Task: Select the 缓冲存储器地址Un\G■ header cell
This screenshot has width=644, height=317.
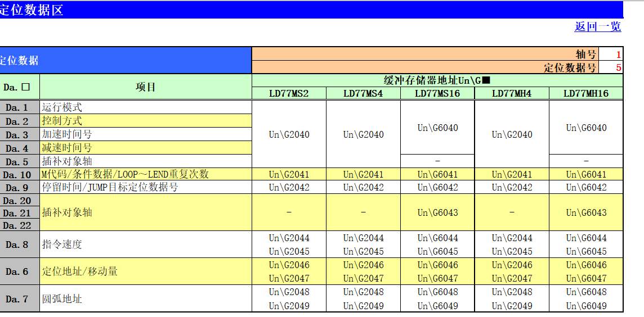Action: (x=437, y=80)
